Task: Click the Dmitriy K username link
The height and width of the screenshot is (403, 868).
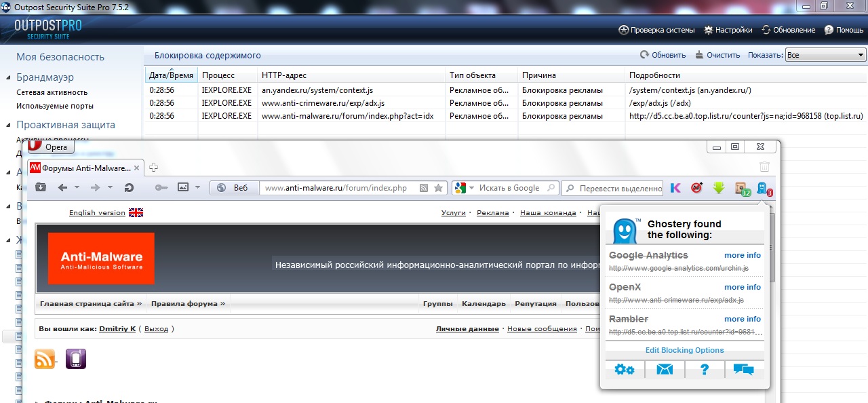Action: click(x=117, y=328)
